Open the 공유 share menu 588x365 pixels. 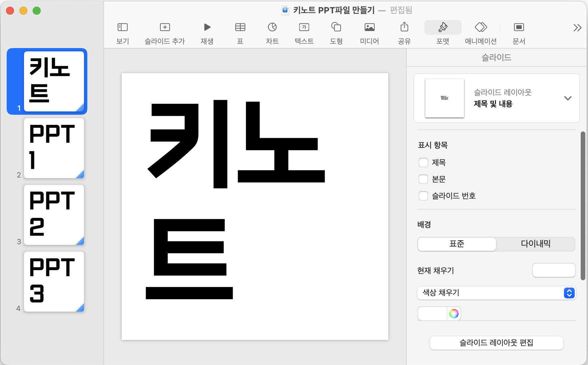(404, 33)
